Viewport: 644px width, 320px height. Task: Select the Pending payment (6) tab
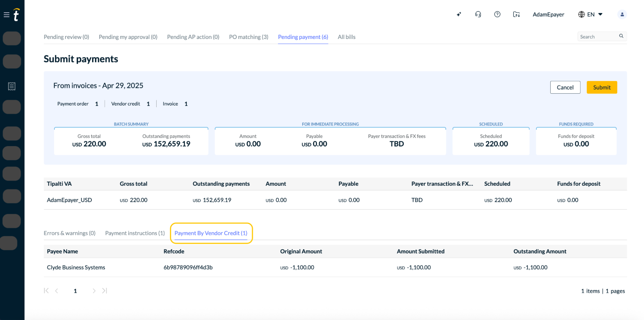[303, 37]
